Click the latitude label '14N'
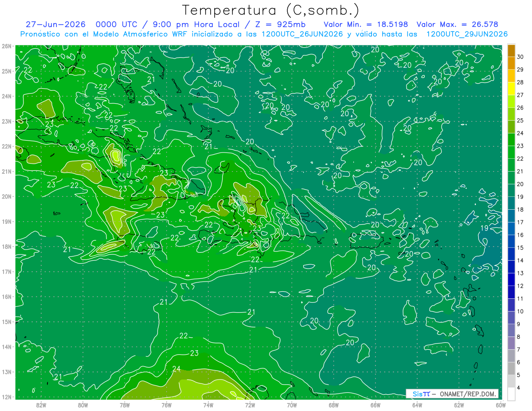 (x=6, y=347)
